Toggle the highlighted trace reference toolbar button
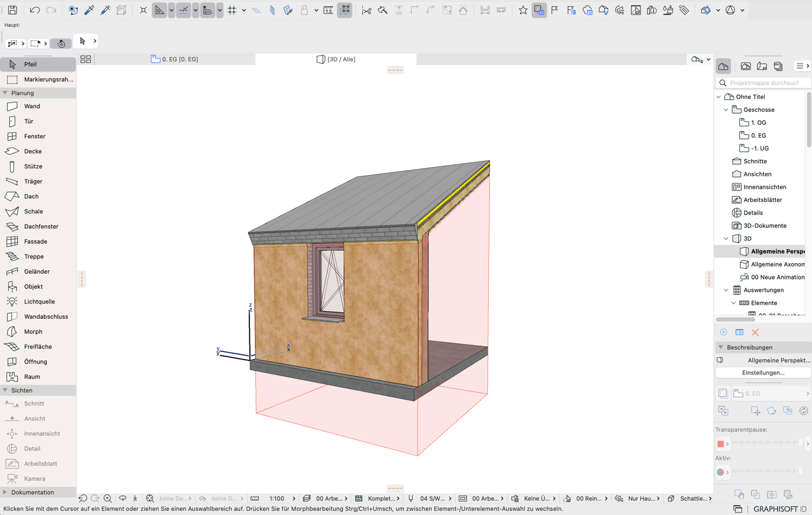Viewport: 812px width, 515px height. (539, 10)
